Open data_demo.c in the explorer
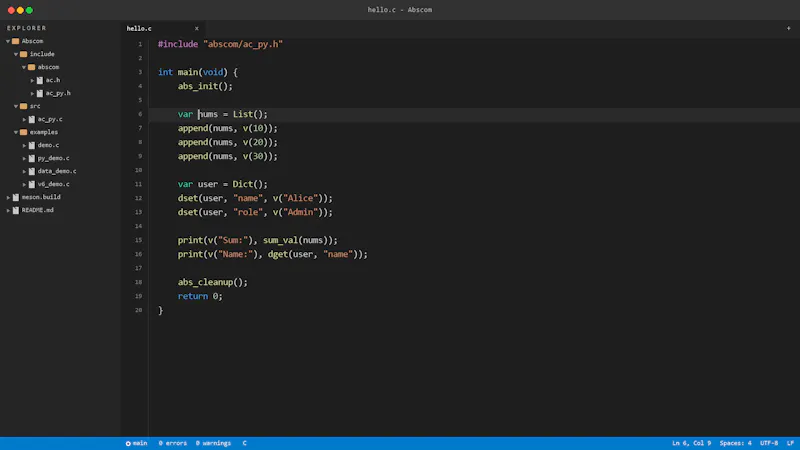The width and height of the screenshot is (800, 450). (57, 171)
